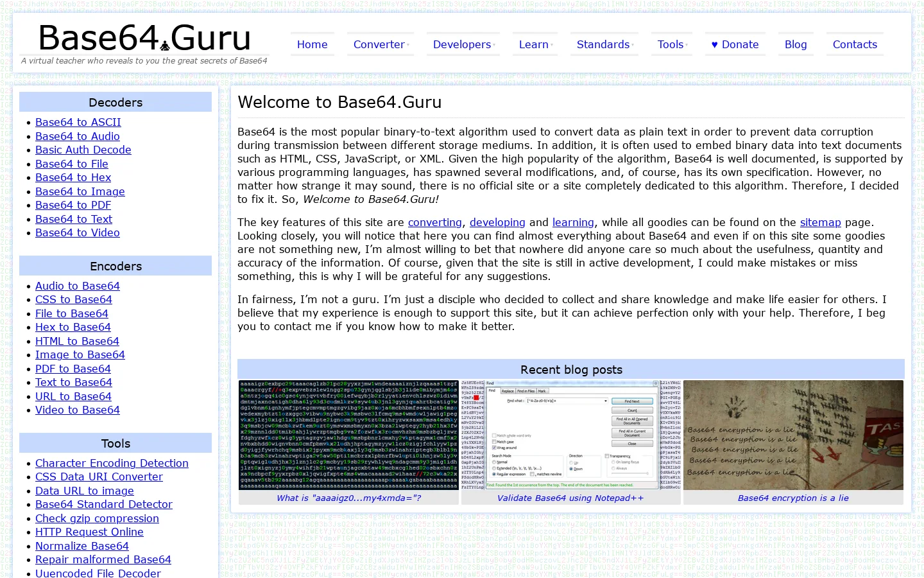Open the Base64 to Image decoder
The width and height of the screenshot is (924, 578).
coord(80,191)
